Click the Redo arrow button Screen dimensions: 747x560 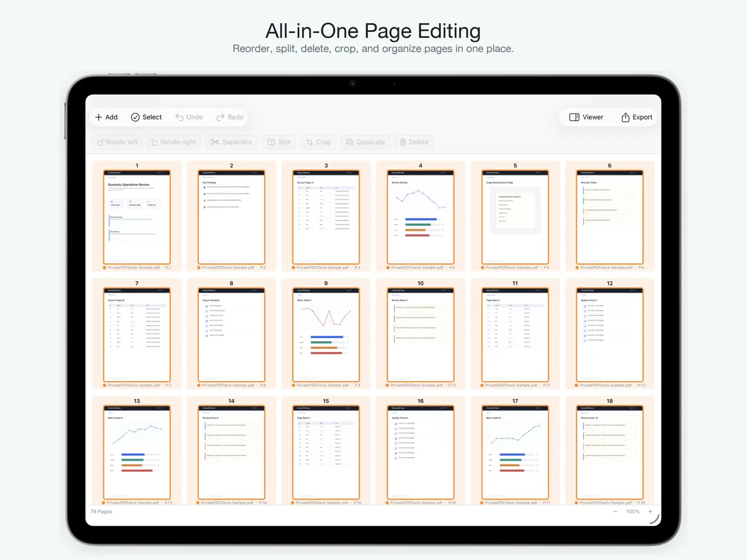coord(230,117)
